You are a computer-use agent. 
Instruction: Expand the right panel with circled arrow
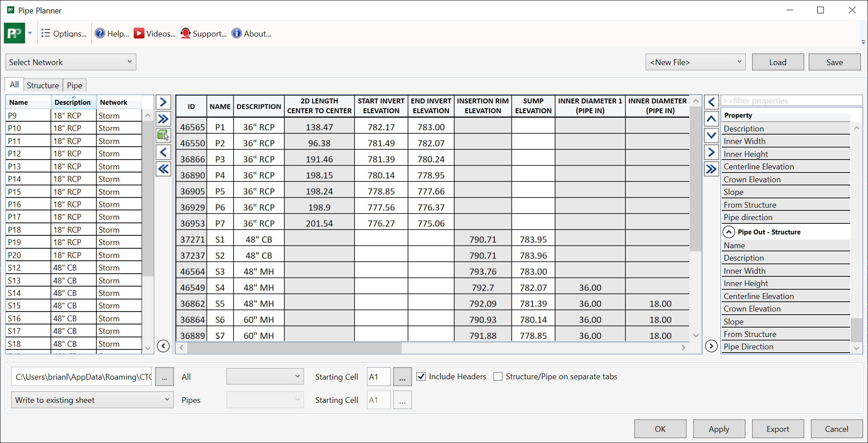pyautogui.click(x=712, y=346)
